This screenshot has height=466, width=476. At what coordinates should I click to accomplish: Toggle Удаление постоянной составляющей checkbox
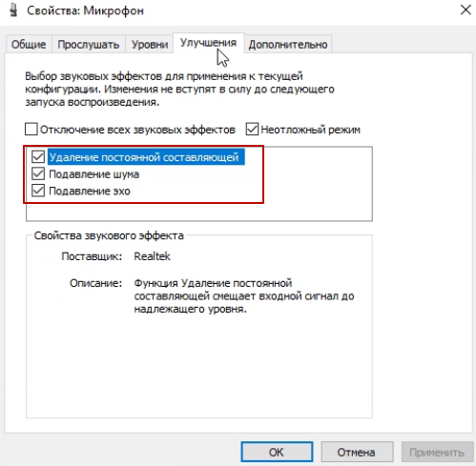pos(38,157)
